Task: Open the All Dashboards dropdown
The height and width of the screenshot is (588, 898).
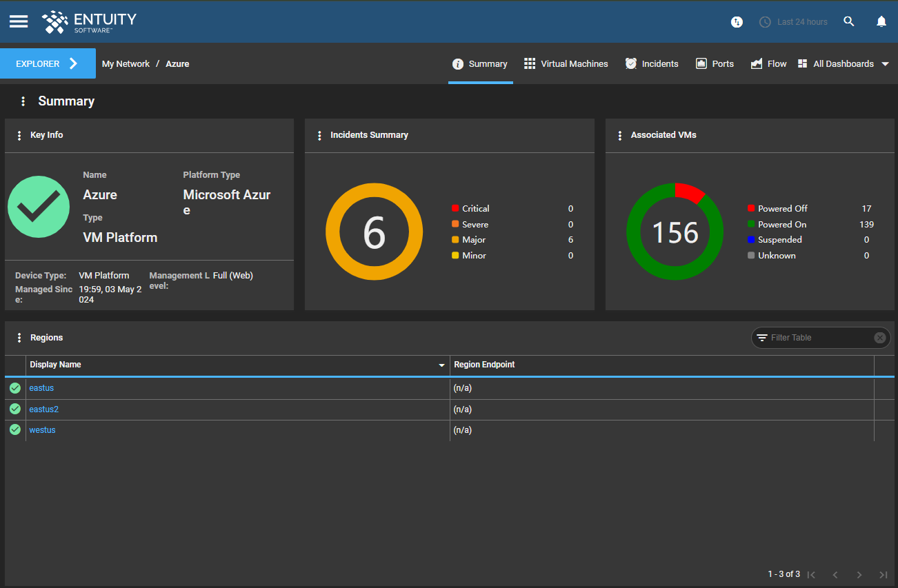Action: pyautogui.click(x=843, y=63)
